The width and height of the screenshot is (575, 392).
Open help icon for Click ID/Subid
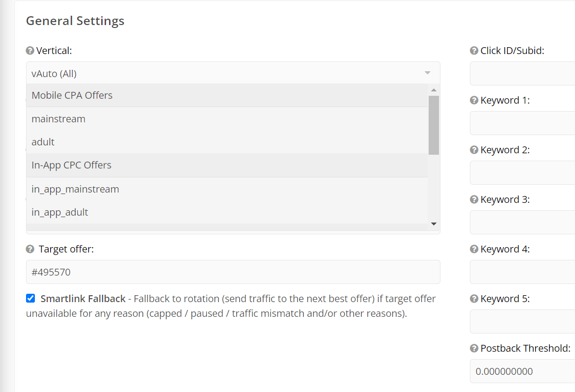[x=474, y=51]
